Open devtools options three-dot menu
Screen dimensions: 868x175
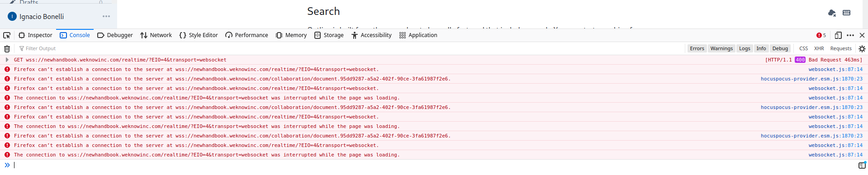[x=850, y=35]
